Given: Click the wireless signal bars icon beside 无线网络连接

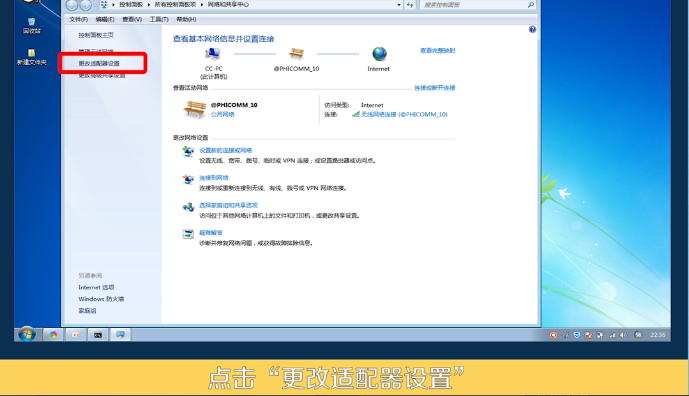Looking at the screenshot, I should [x=356, y=114].
